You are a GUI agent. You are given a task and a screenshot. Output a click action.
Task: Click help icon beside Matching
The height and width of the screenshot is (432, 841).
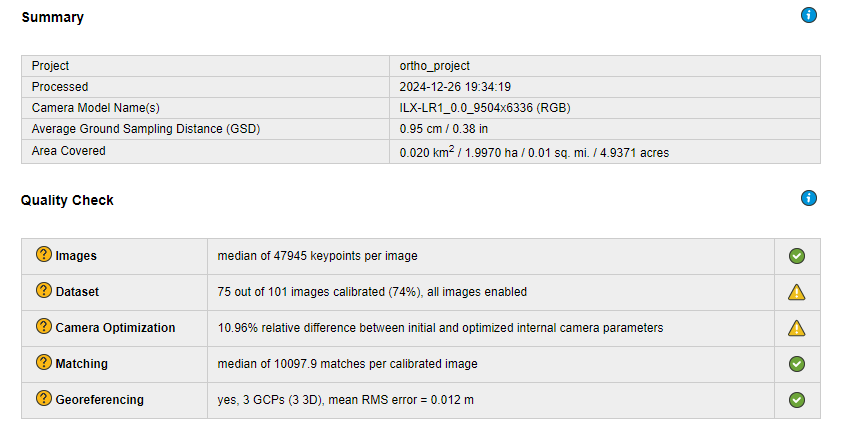[44, 363]
